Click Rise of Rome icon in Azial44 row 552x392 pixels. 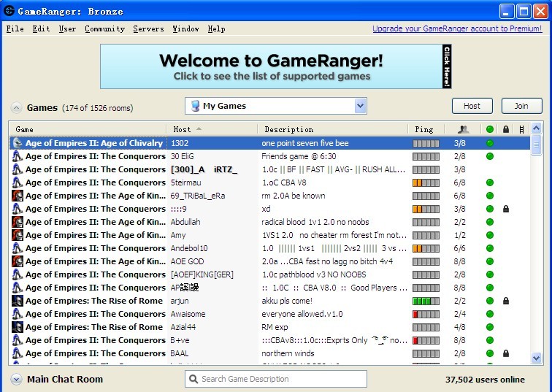[18, 327]
